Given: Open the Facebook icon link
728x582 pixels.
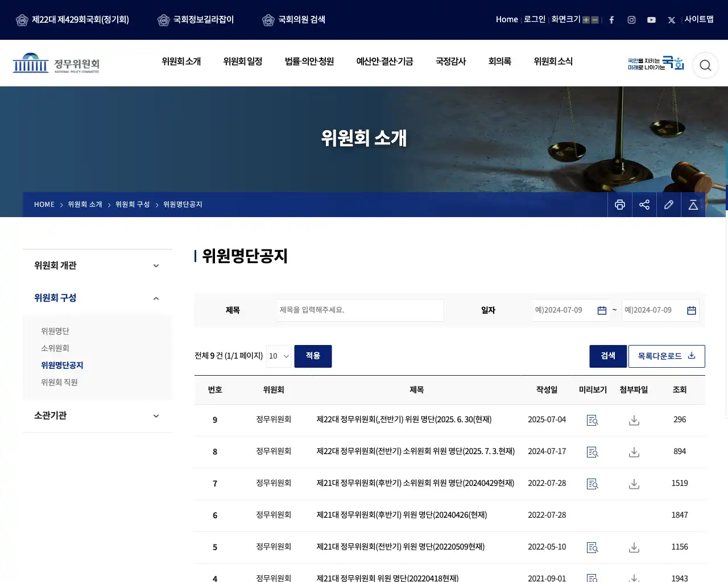Looking at the screenshot, I should [x=611, y=20].
